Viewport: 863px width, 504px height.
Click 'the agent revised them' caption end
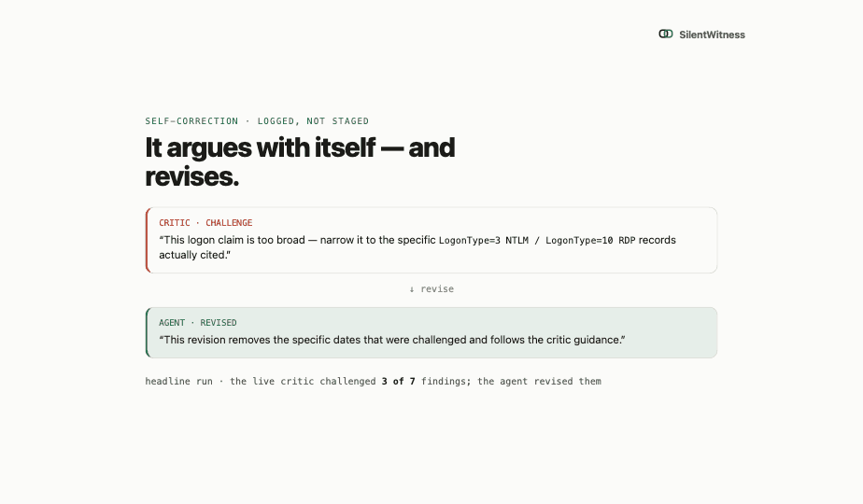tap(540, 382)
